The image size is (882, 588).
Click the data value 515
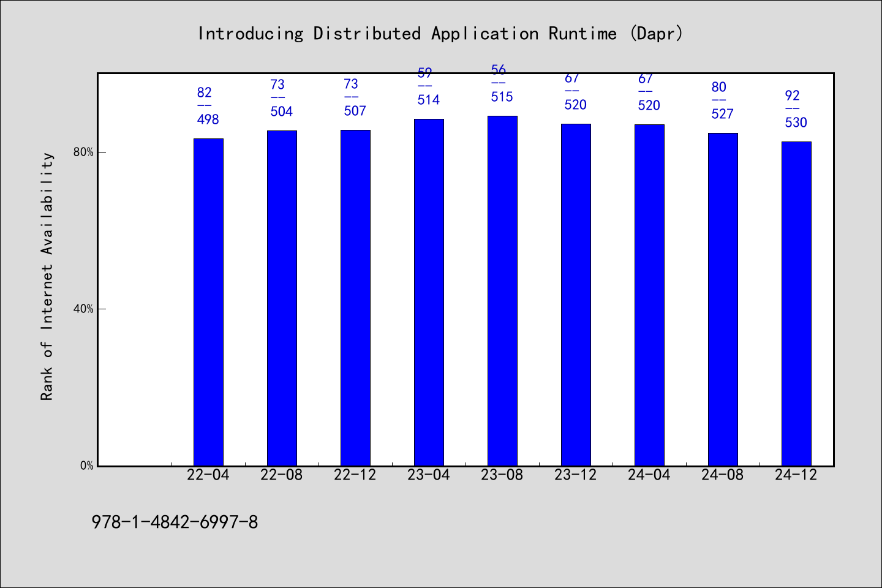pos(502,97)
